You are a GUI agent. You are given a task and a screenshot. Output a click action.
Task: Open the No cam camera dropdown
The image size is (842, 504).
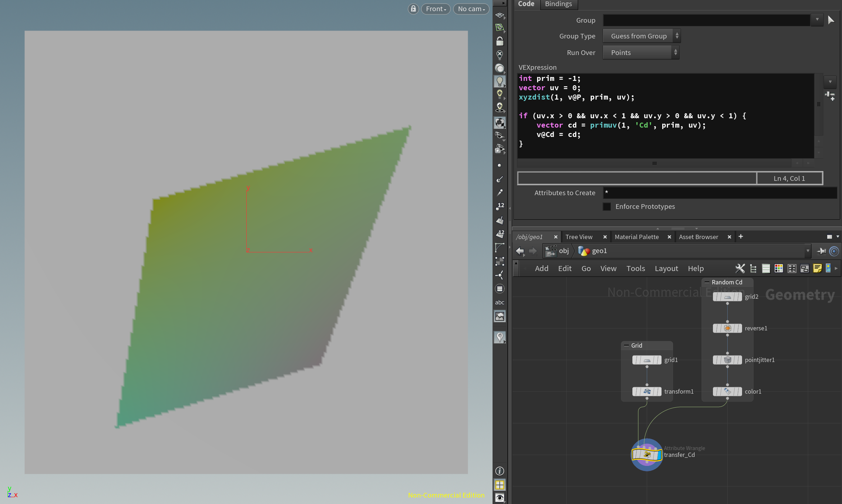click(x=471, y=9)
